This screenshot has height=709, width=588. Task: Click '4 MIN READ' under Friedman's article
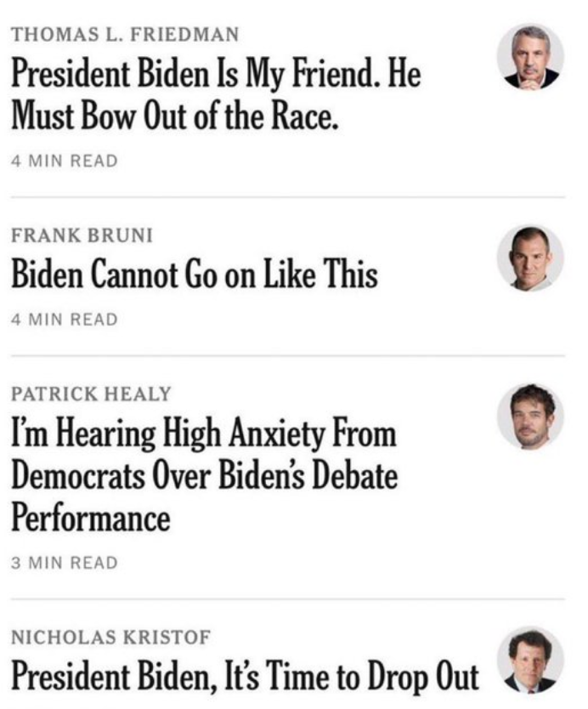click(65, 161)
